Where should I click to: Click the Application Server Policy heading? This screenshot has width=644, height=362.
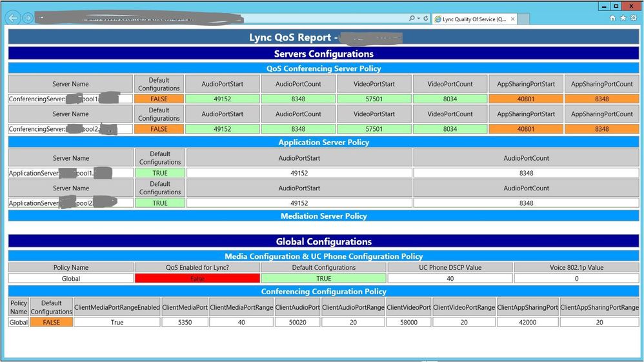pyautogui.click(x=324, y=142)
